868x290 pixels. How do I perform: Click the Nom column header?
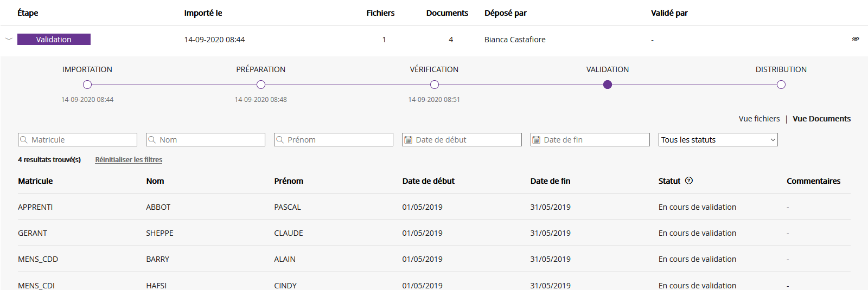coord(155,181)
